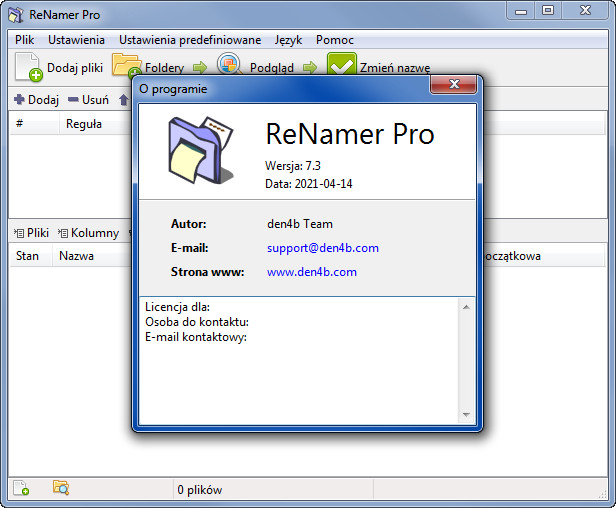The image size is (616, 508).
Task: Click status bar folder search icon
Action: (x=61, y=488)
